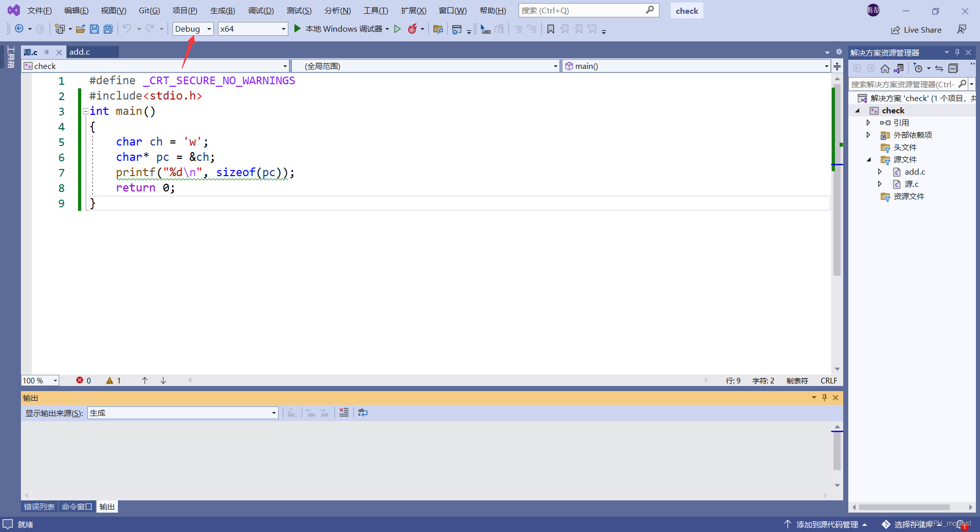Viewport: 980px width, 532px height.
Task: Click Solution Explorer horizontal scrollbar
Action: tap(904, 507)
